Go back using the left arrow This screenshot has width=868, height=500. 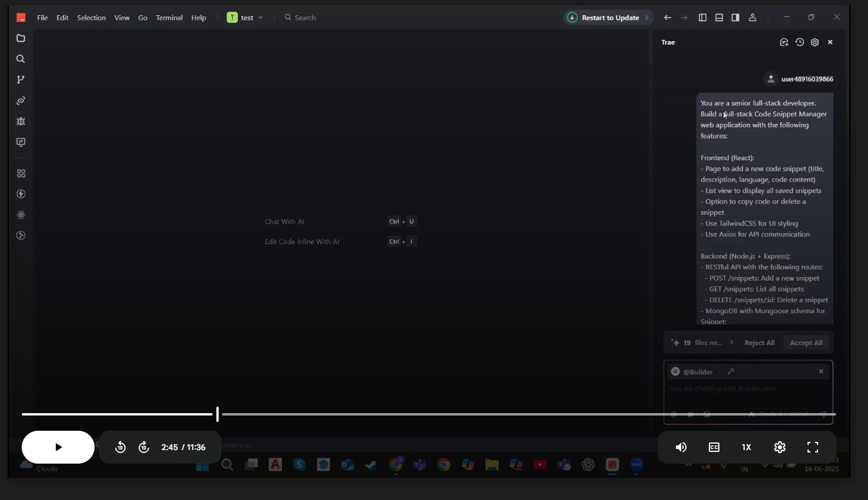667,18
